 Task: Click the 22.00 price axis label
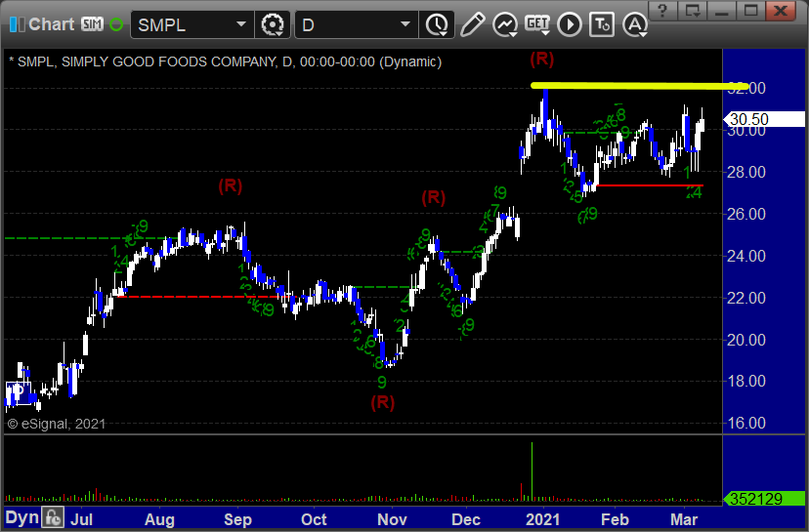click(746, 298)
